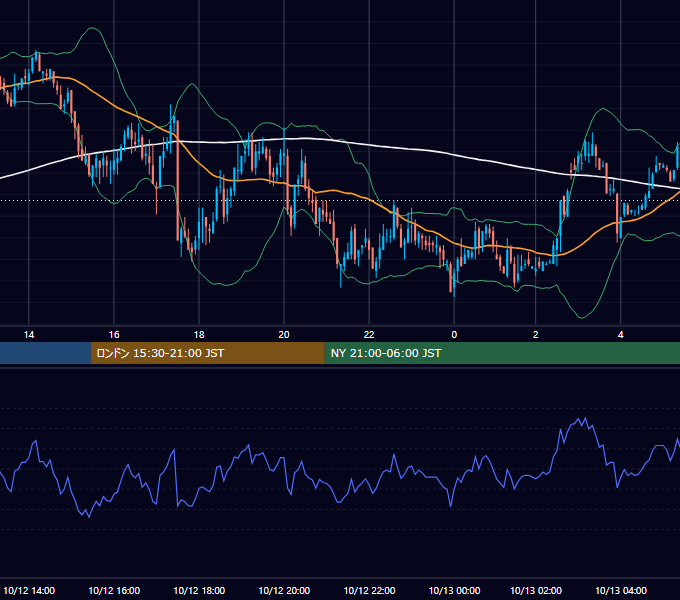
Task: Click the 18 hour label on price chart axis
Action: click(x=199, y=335)
